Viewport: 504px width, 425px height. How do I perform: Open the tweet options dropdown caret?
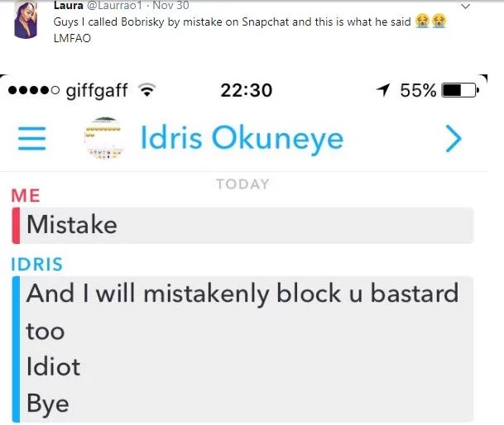(465, 6)
